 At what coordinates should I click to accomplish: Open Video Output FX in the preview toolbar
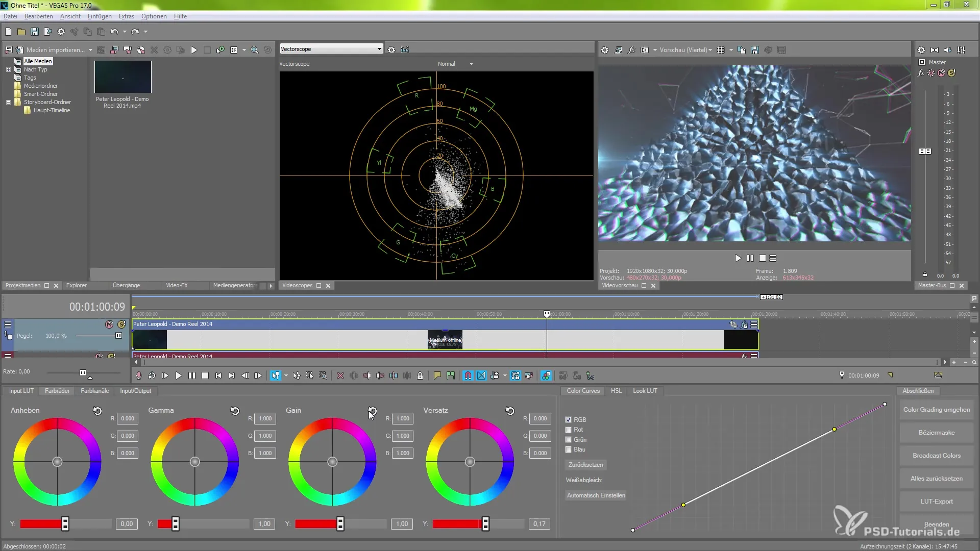pyautogui.click(x=631, y=50)
